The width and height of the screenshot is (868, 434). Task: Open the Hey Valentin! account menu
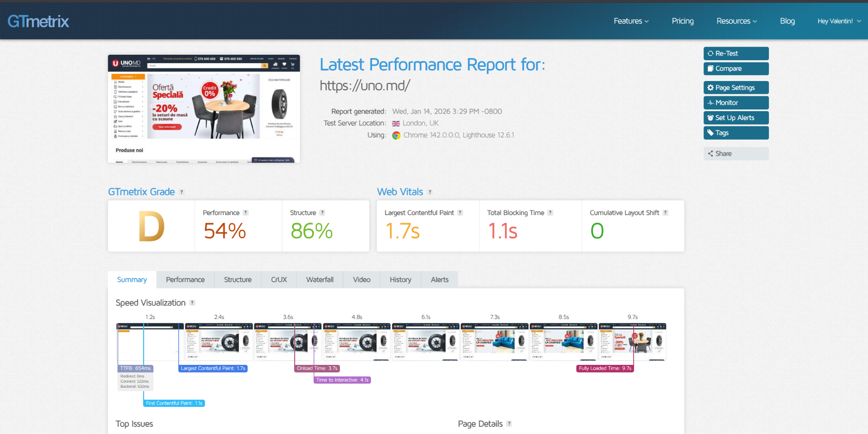pyautogui.click(x=839, y=21)
